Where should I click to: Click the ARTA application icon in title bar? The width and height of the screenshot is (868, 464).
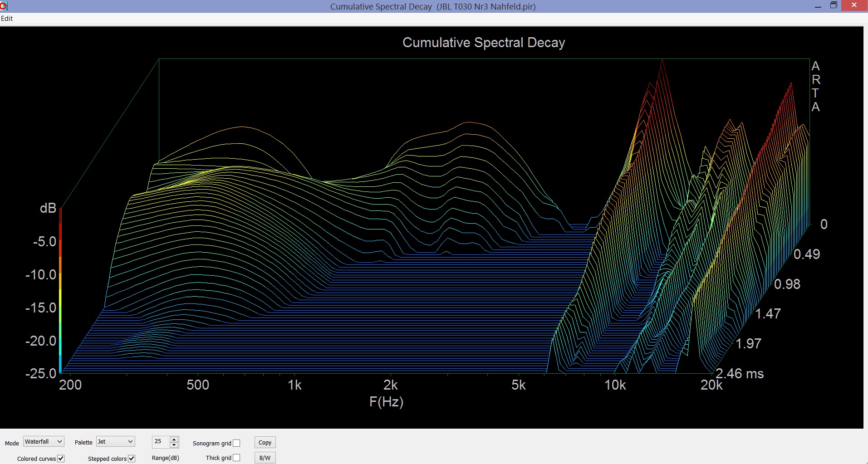pyautogui.click(x=4, y=6)
